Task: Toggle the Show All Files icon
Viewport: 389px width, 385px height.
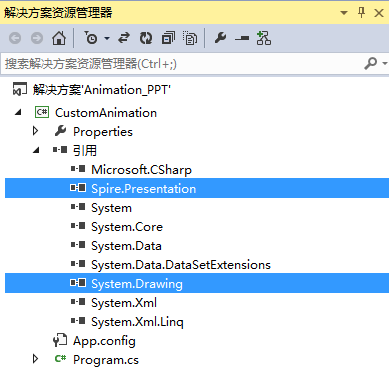Action: 190,38
